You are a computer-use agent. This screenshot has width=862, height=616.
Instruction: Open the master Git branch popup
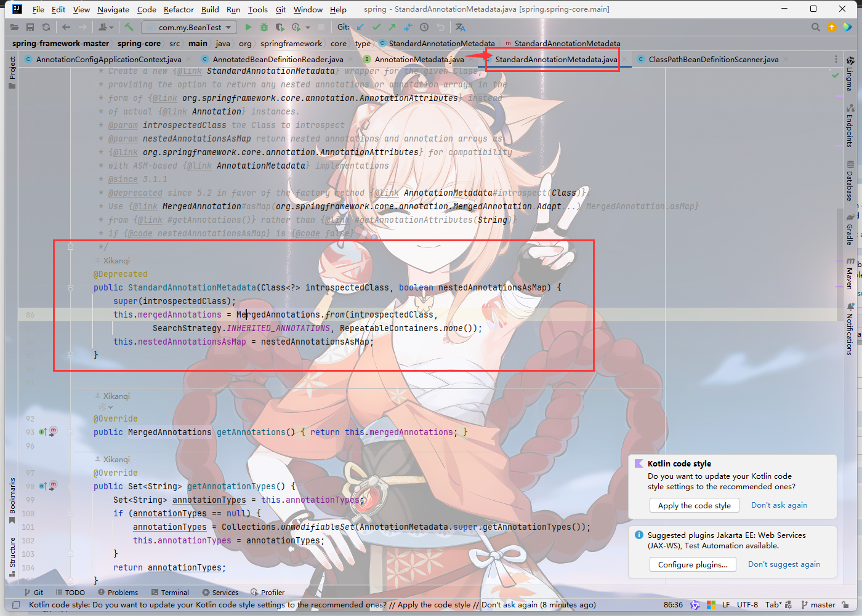click(818, 605)
